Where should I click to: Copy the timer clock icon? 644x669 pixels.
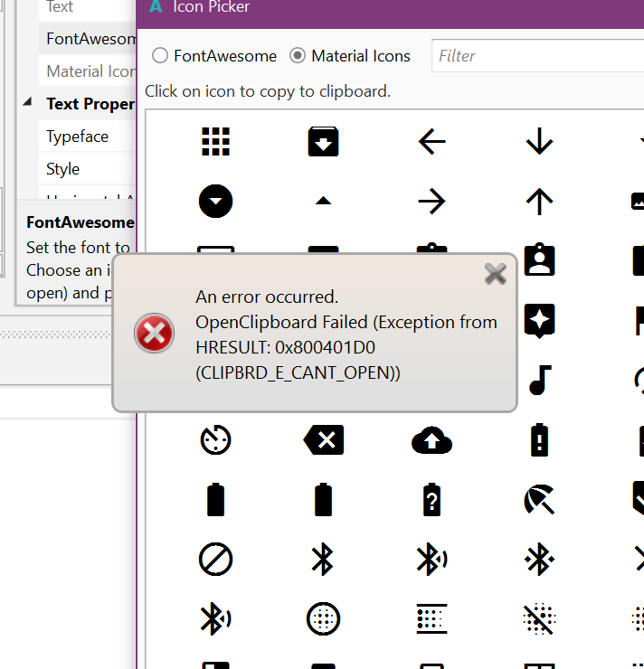pyautogui.click(x=215, y=439)
